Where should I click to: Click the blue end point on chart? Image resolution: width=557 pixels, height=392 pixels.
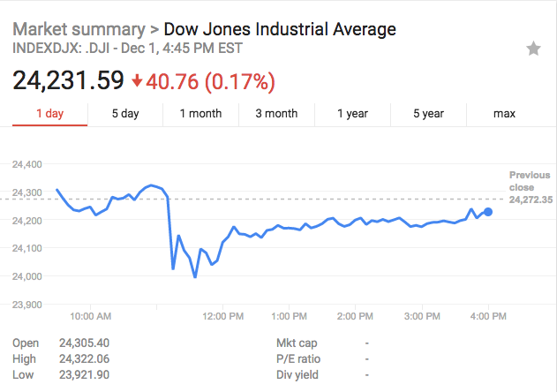coord(489,211)
